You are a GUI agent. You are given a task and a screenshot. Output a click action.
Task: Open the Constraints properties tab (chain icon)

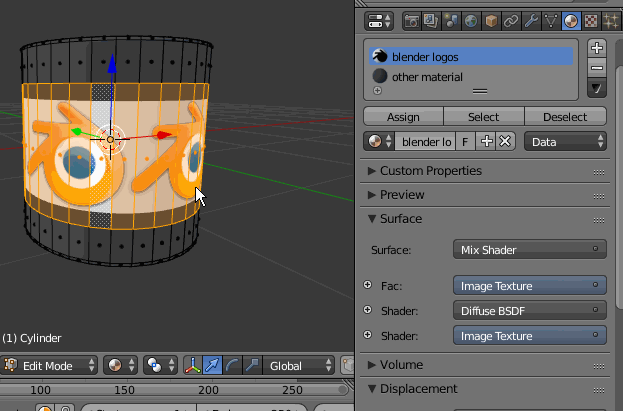point(511,21)
